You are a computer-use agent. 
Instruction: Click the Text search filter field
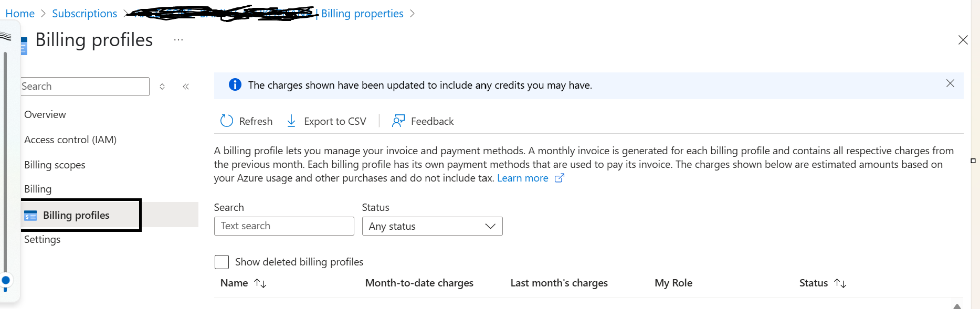[283, 226]
